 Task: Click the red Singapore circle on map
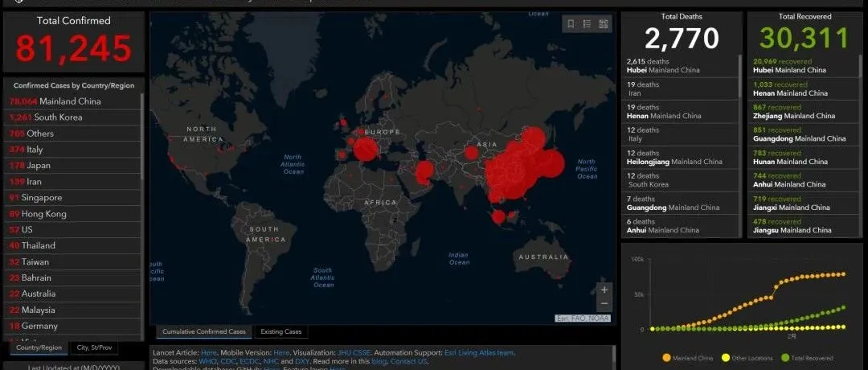click(498, 216)
